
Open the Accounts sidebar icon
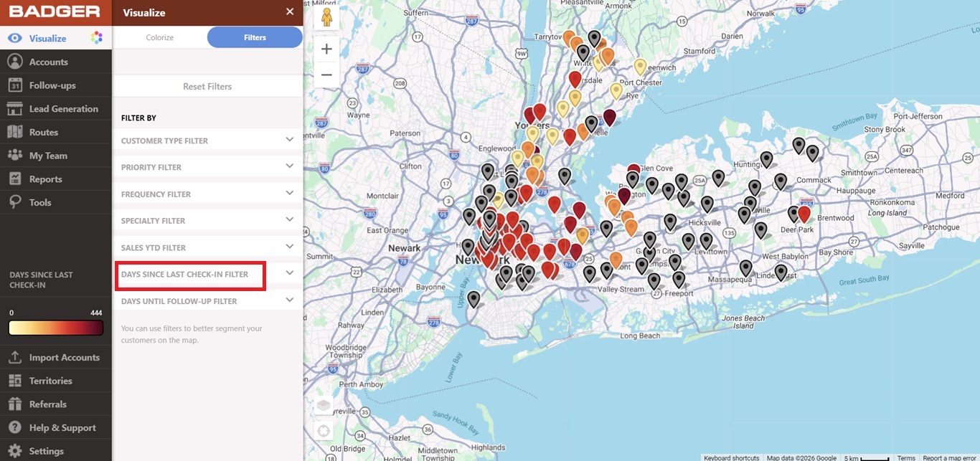tap(14, 62)
